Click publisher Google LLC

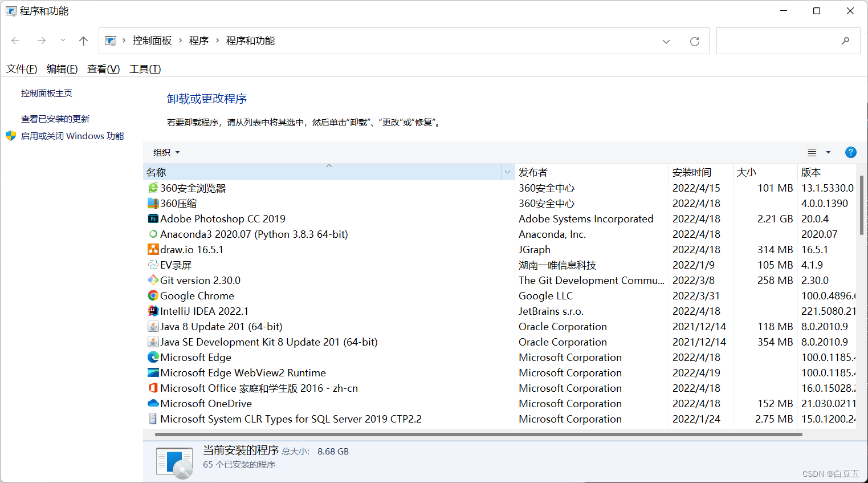coord(545,296)
